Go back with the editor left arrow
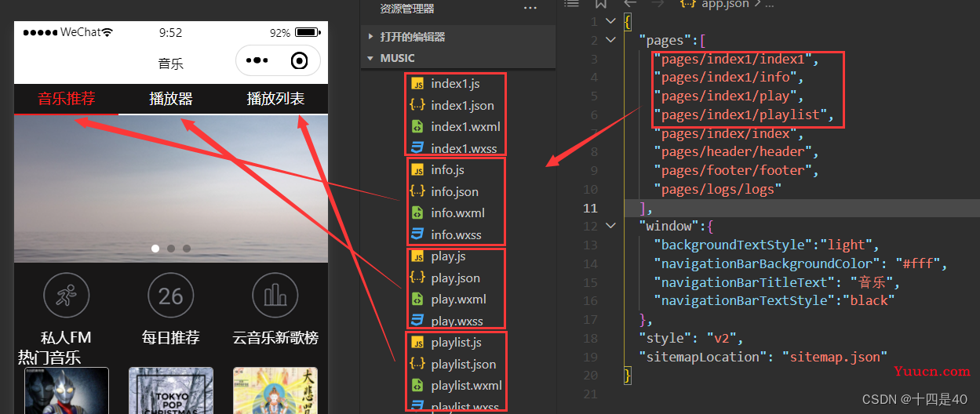 click(x=630, y=4)
